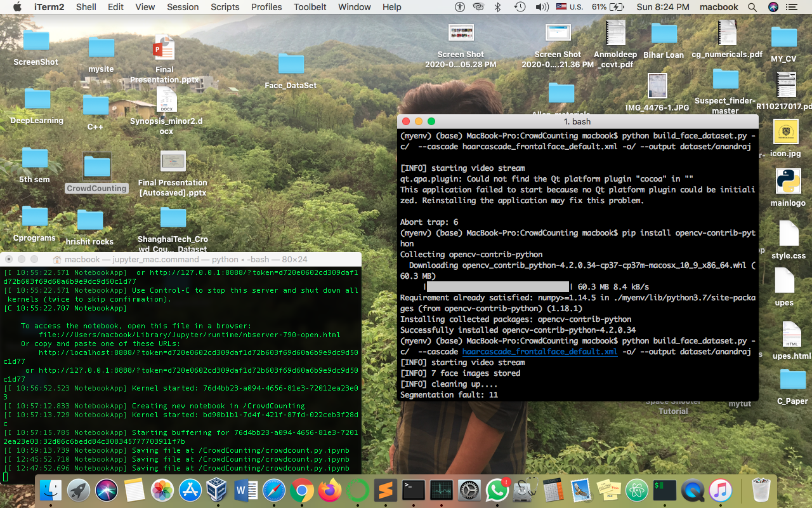Open the Window menu
Viewport: 812px width, 508px height.
355,7
